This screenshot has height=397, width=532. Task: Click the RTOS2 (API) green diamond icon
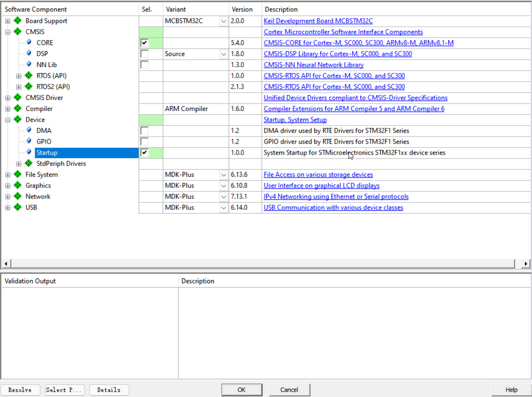[x=29, y=87]
